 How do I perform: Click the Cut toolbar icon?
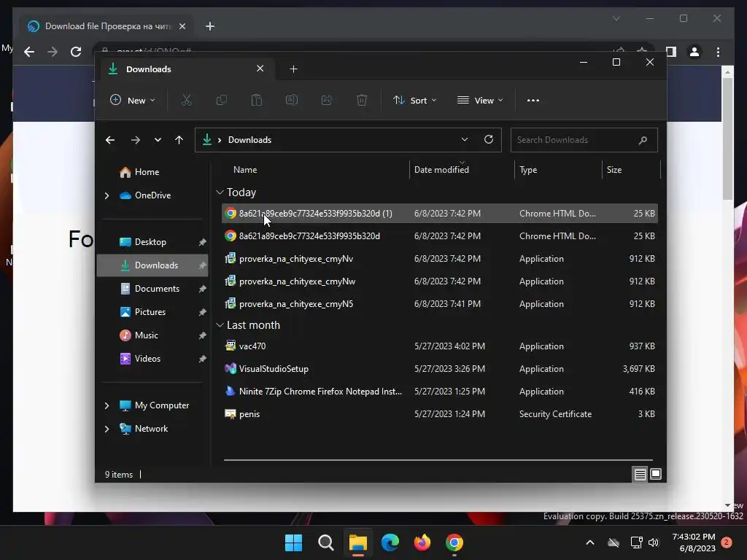(x=186, y=101)
